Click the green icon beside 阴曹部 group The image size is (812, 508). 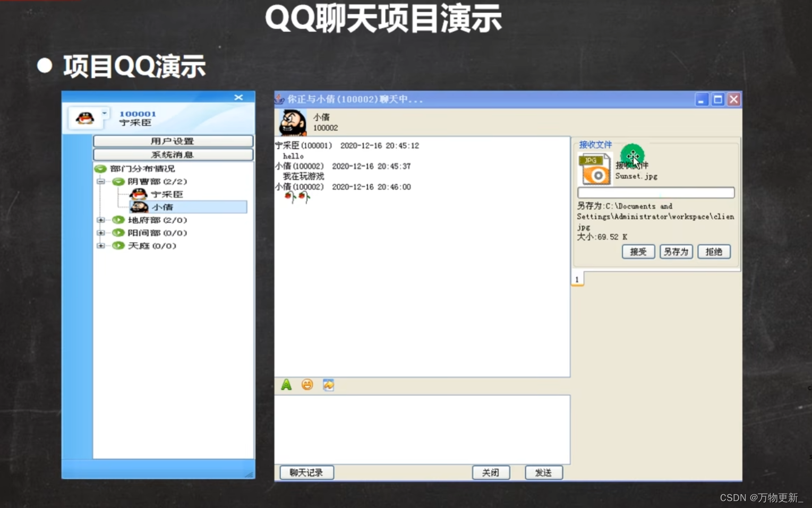tap(118, 182)
